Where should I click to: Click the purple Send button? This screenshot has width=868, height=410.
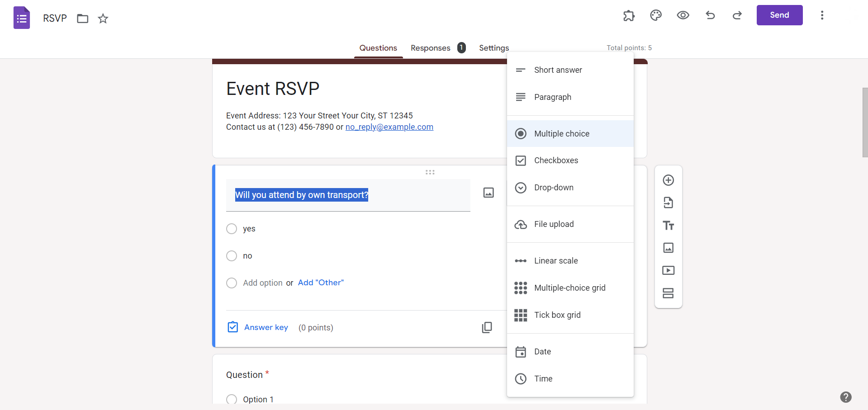tap(779, 15)
